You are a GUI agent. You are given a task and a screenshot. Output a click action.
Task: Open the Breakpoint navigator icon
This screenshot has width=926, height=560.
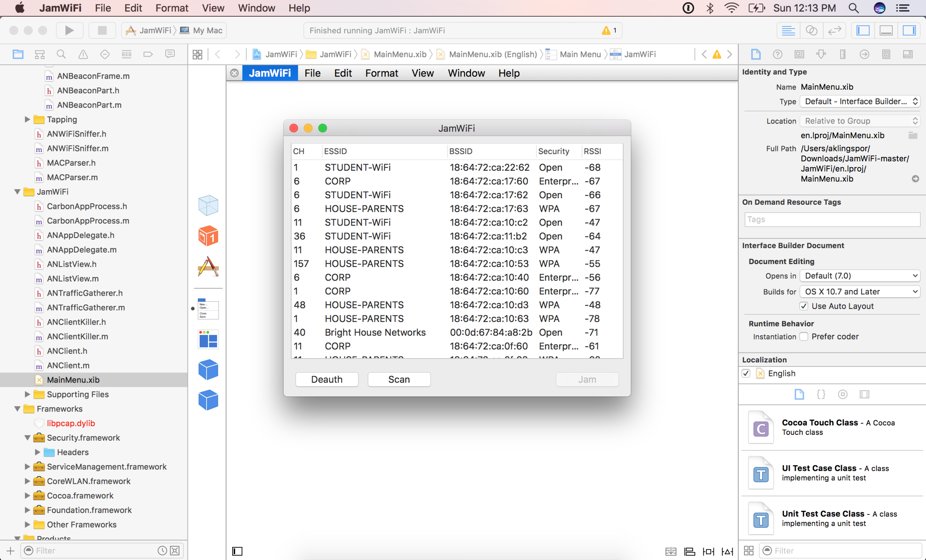click(x=148, y=54)
